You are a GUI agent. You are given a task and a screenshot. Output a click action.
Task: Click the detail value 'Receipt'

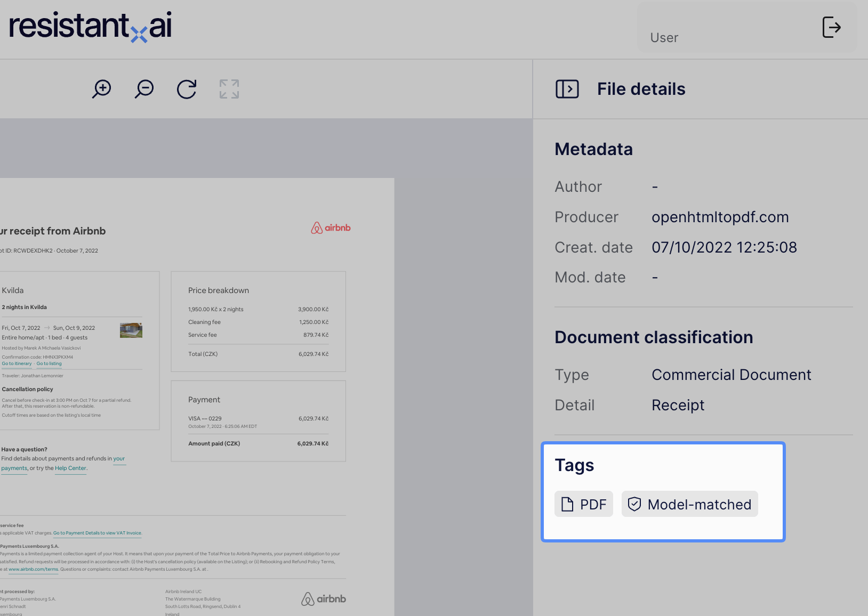678,405
